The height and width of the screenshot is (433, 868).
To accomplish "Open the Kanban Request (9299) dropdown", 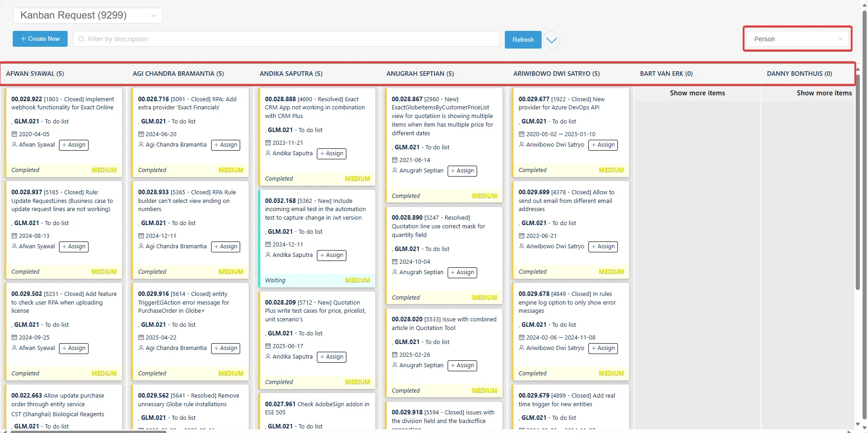I will pyautogui.click(x=87, y=15).
